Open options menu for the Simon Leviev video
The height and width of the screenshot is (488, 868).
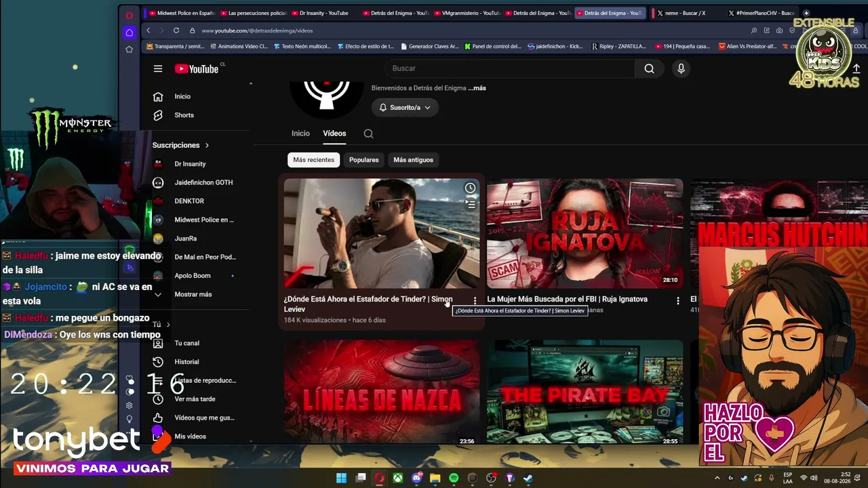[x=475, y=300]
